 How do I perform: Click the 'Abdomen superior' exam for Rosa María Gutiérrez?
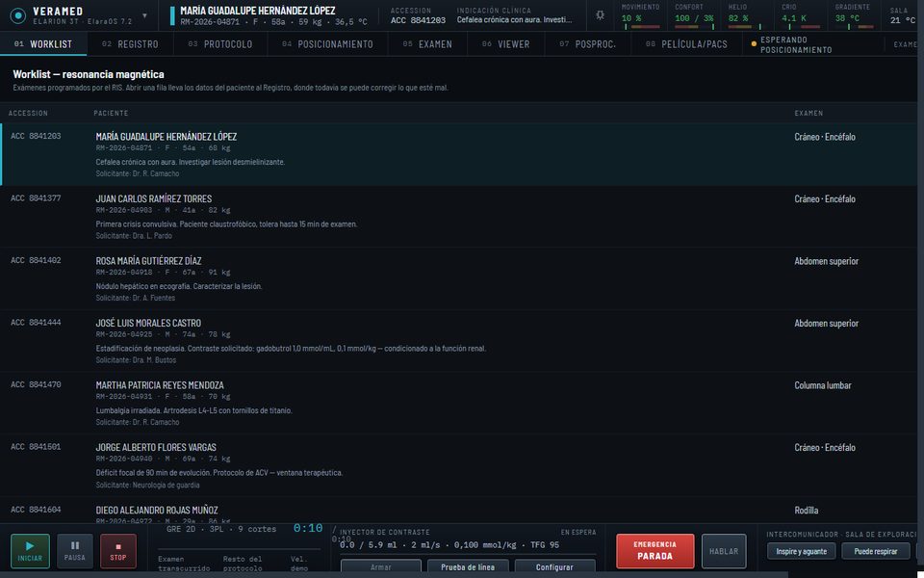pos(826,261)
